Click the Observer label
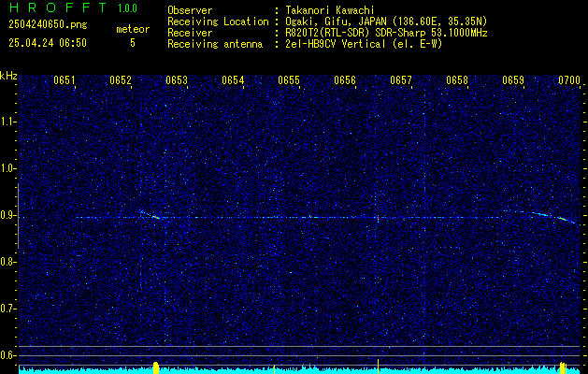This screenshot has width=588, height=374. click(190, 11)
